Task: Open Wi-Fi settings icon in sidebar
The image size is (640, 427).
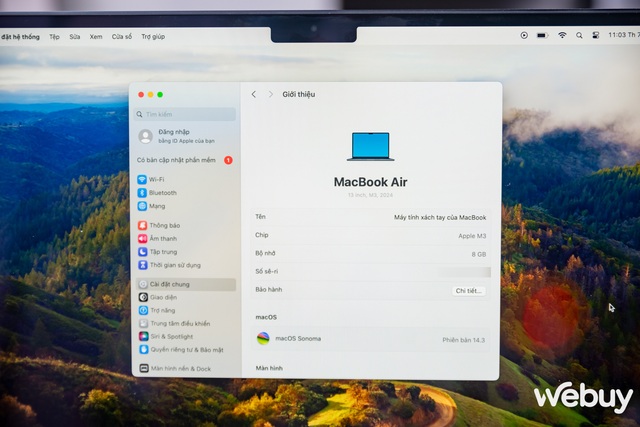Action: [x=142, y=179]
